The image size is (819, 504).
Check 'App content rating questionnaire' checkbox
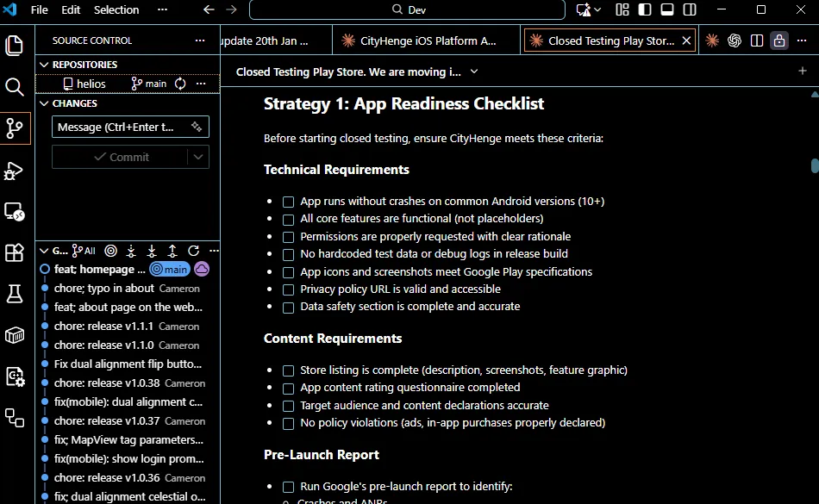pos(288,389)
